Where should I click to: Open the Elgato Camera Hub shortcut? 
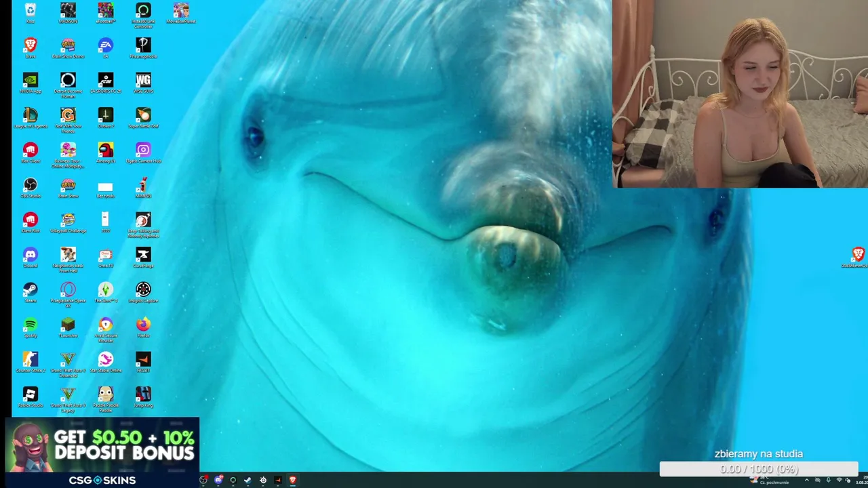click(x=143, y=152)
